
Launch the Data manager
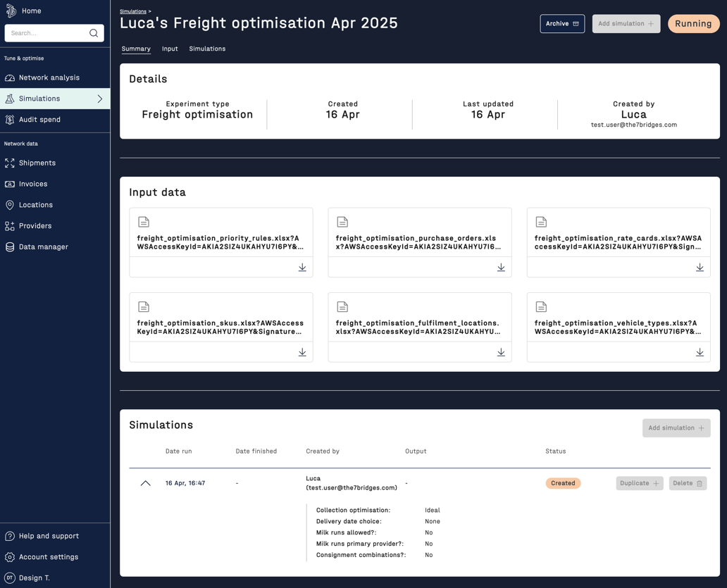[x=43, y=247]
